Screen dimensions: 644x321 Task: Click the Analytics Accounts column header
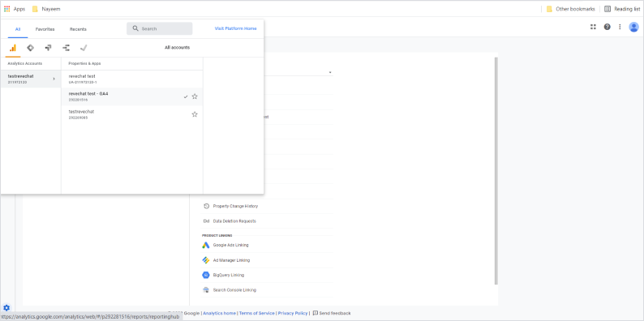25,63
